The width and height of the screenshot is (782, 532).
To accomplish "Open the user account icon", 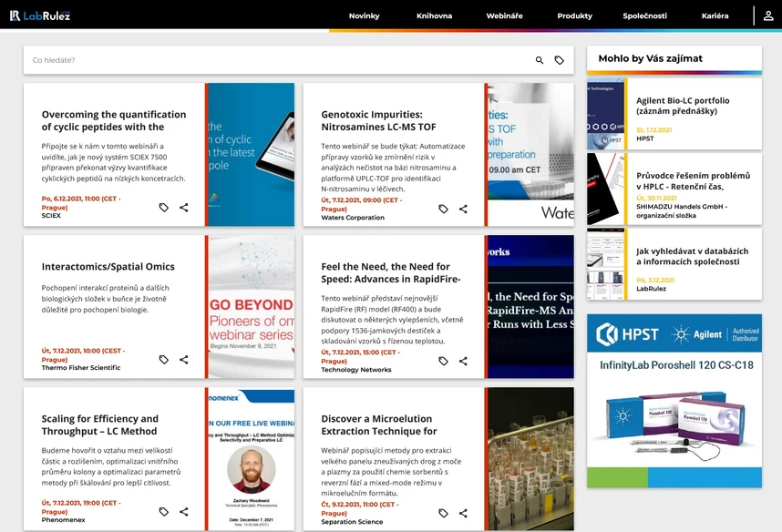I will point(768,15).
